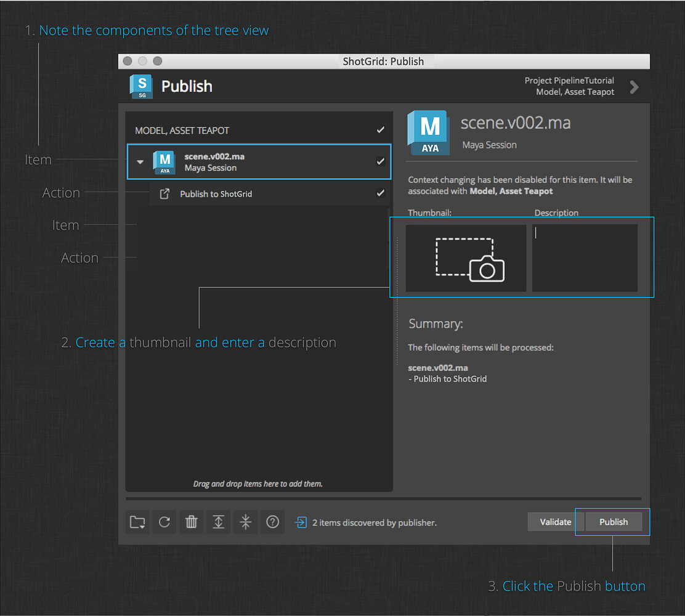Click the chevron next to Project PipelineTutorial
Screen dimensions: 685x616
(634, 87)
